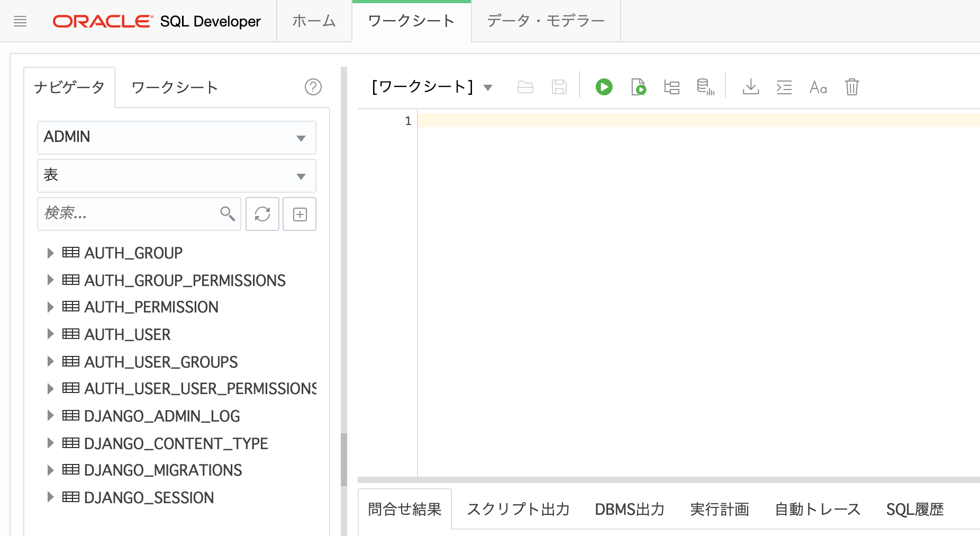
Task: Expand the DJANGO_MIGRATIONS table node
Action: point(50,470)
